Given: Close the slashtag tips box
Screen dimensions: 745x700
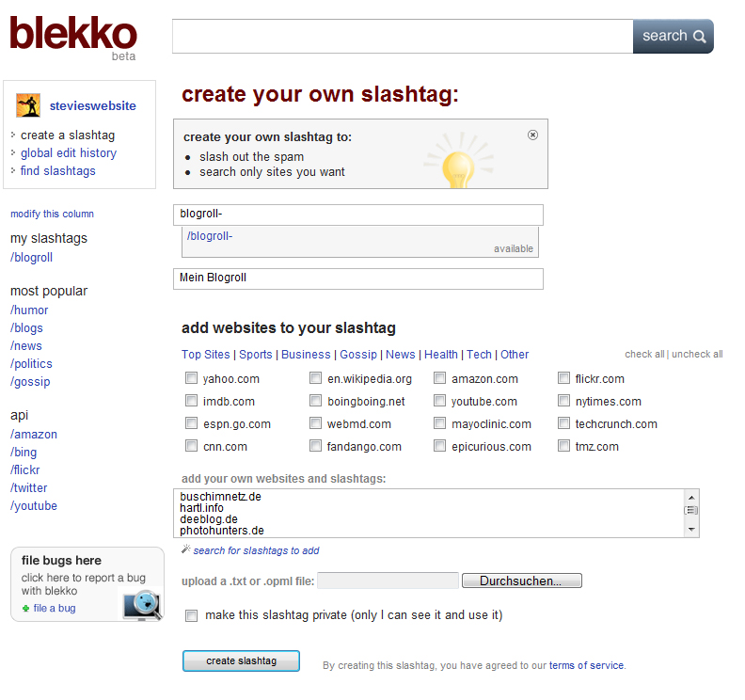Looking at the screenshot, I should [x=533, y=135].
